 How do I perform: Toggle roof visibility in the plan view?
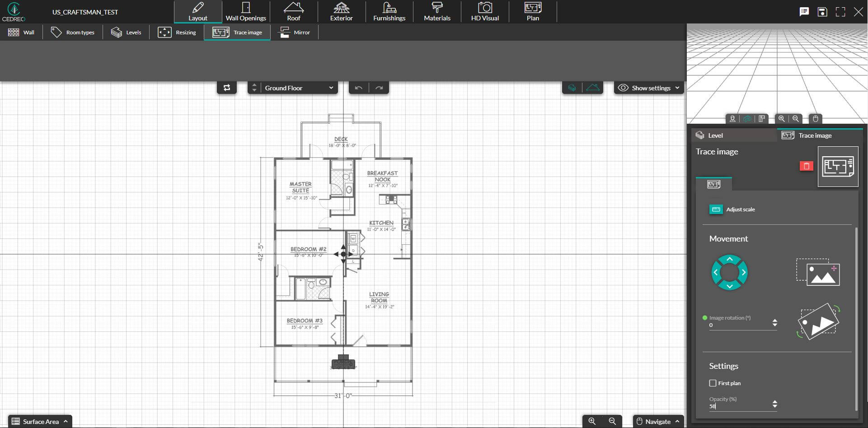(x=593, y=88)
